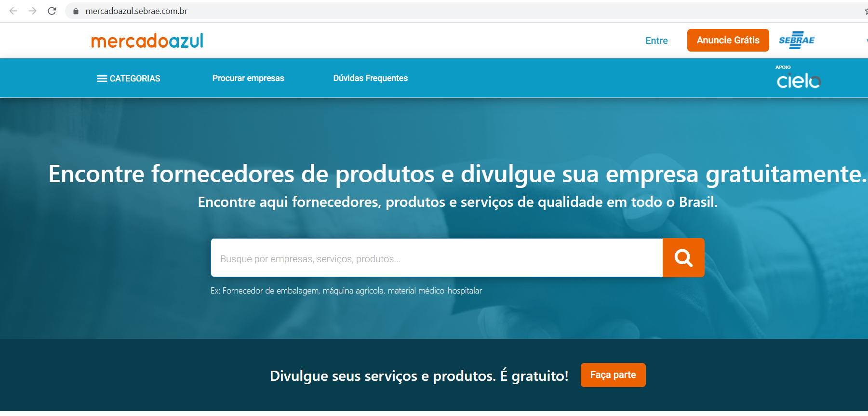View site info via padlock icon
Screen dimensions: 868x416
tap(76, 11)
